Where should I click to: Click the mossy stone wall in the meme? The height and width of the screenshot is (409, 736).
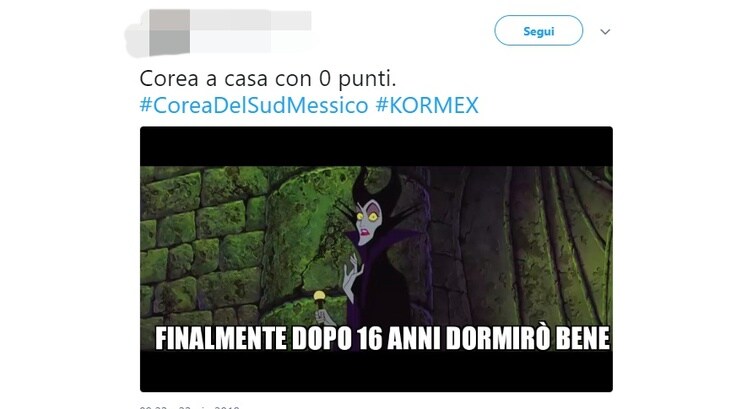point(202,244)
